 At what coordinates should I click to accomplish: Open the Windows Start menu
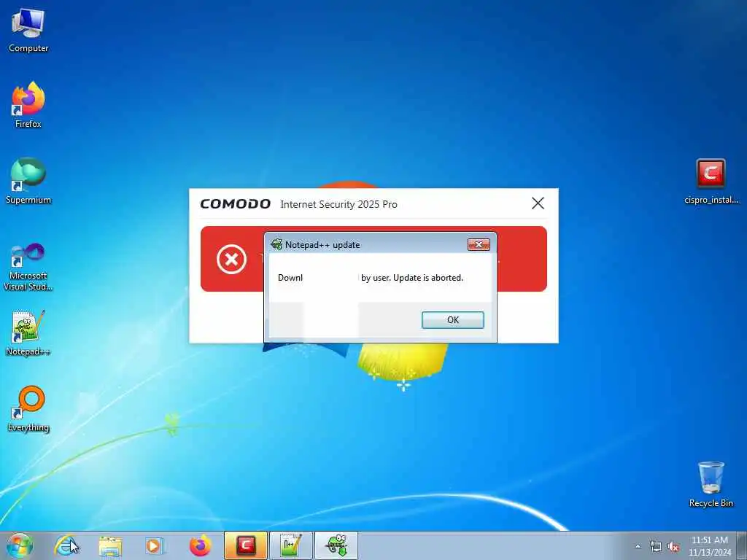coord(20,545)
